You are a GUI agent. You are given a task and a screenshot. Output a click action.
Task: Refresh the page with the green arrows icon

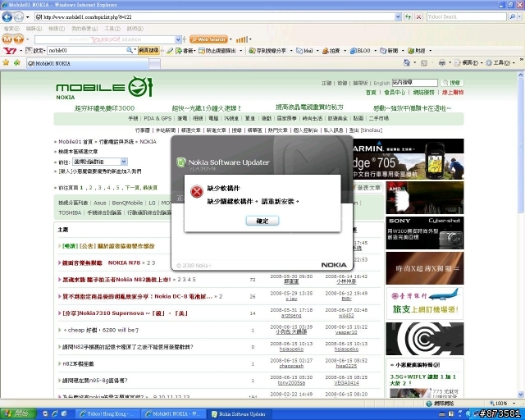408,16
